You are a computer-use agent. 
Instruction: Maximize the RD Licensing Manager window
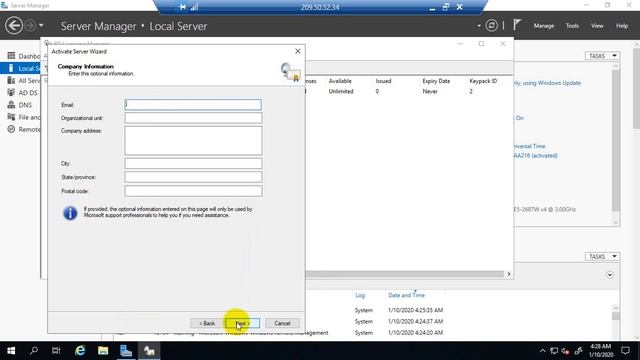point(481,44)
